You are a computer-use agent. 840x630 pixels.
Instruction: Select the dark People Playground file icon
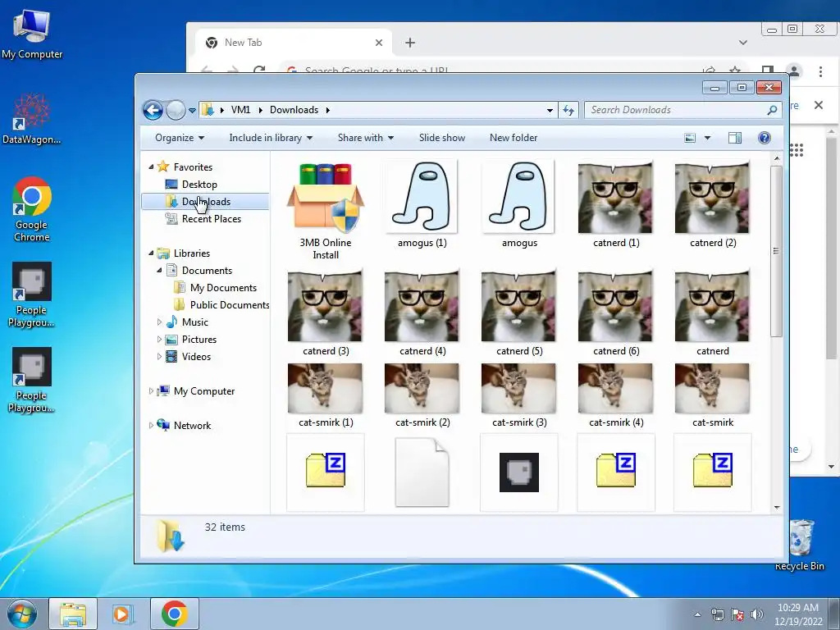(519, 472)
